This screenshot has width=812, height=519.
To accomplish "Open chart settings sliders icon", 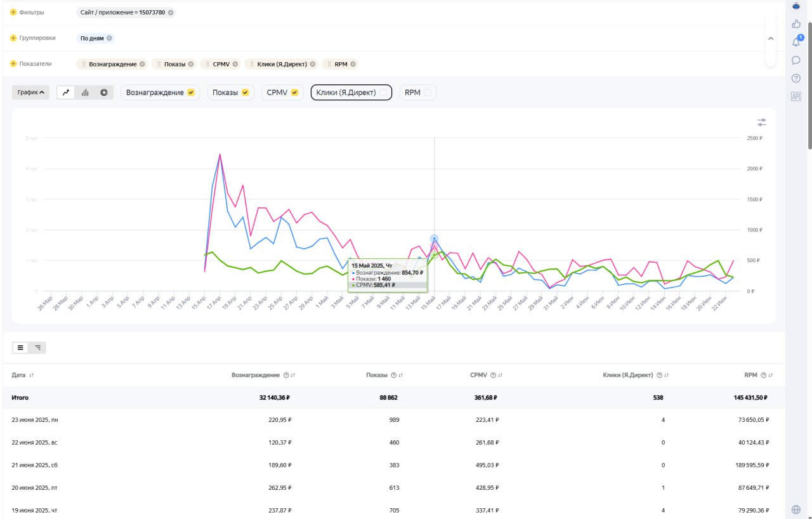I will pos(762,122).
